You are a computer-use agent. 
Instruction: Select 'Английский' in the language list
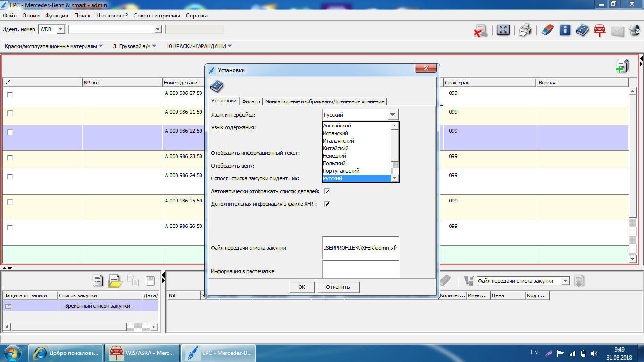337,126
